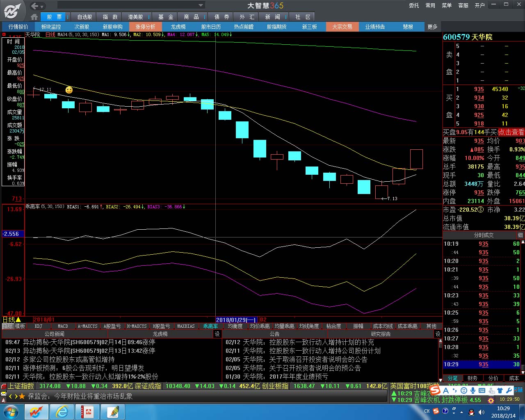Select the 指数 menu
This screenshot has width=525, height=420.
click(110, 17)
